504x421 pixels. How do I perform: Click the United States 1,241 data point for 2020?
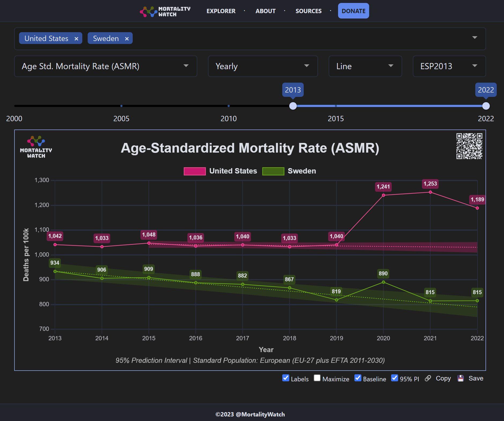(383, 195)
